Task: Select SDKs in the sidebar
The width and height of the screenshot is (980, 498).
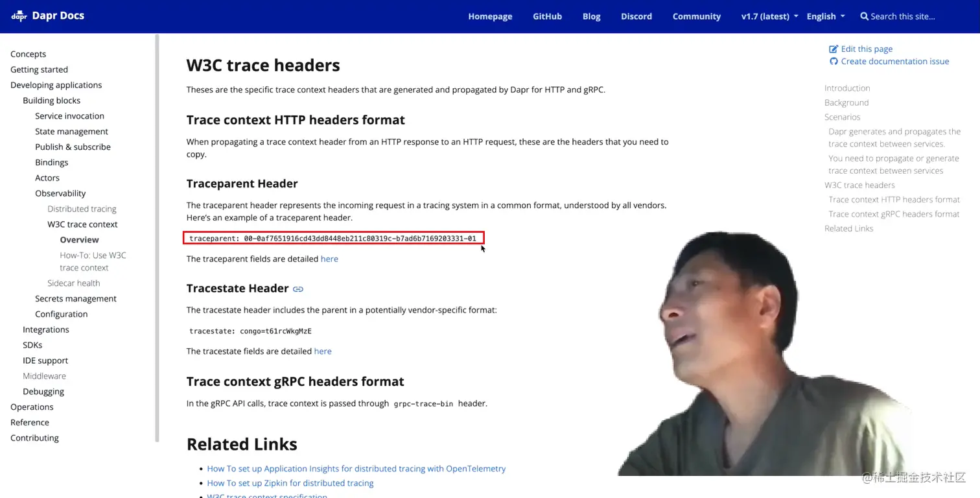Action: click(x=32, y=345)
